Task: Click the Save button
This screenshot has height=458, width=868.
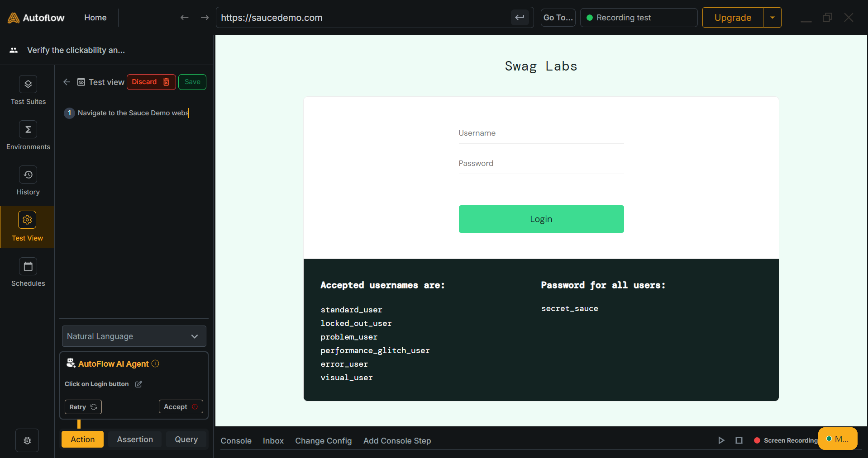Action: pos(192,82)
